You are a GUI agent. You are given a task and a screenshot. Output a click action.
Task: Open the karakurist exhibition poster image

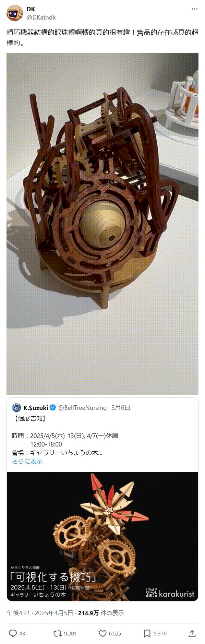(x=102, y=536)
